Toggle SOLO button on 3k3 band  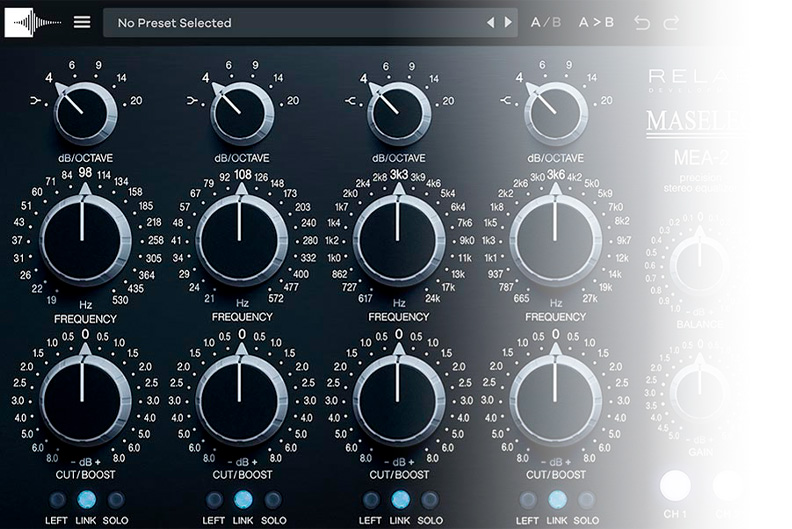pos(430,500)
